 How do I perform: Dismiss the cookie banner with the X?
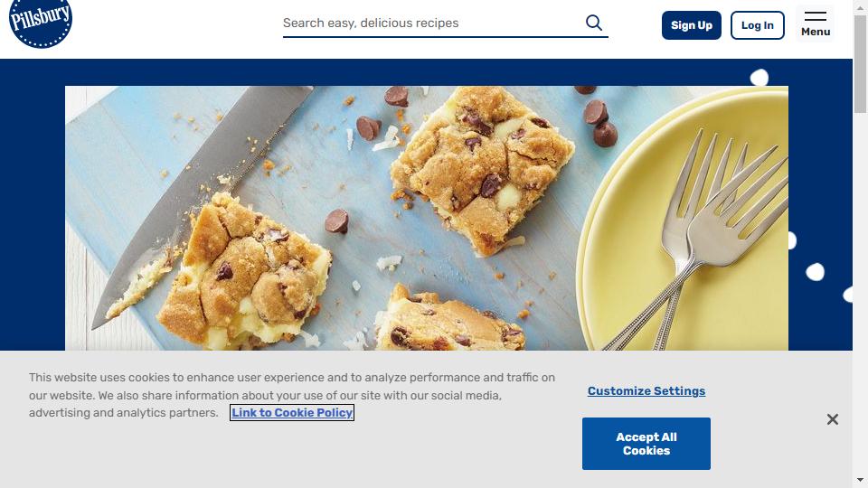[x=832, y=419]
